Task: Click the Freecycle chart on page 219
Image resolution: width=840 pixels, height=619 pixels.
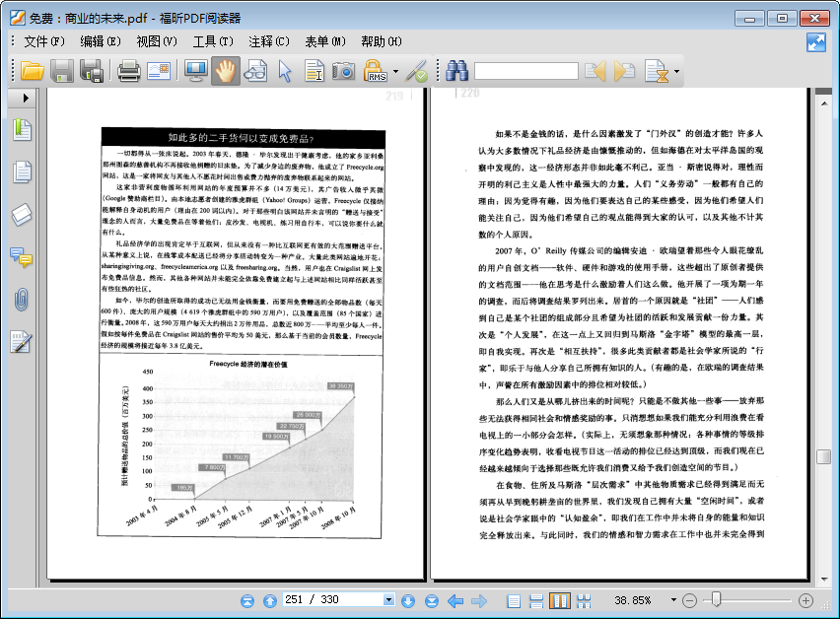Action: (240, 447)
